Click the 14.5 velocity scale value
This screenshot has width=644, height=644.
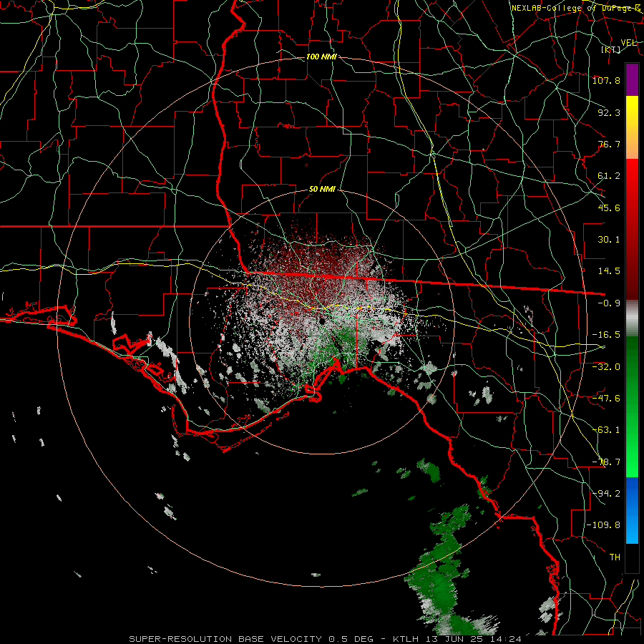(609, 271)
